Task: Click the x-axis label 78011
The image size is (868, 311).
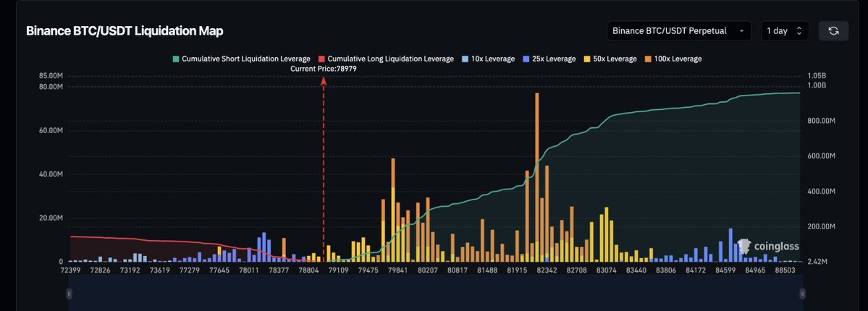Action: click(x=248, y=270)
